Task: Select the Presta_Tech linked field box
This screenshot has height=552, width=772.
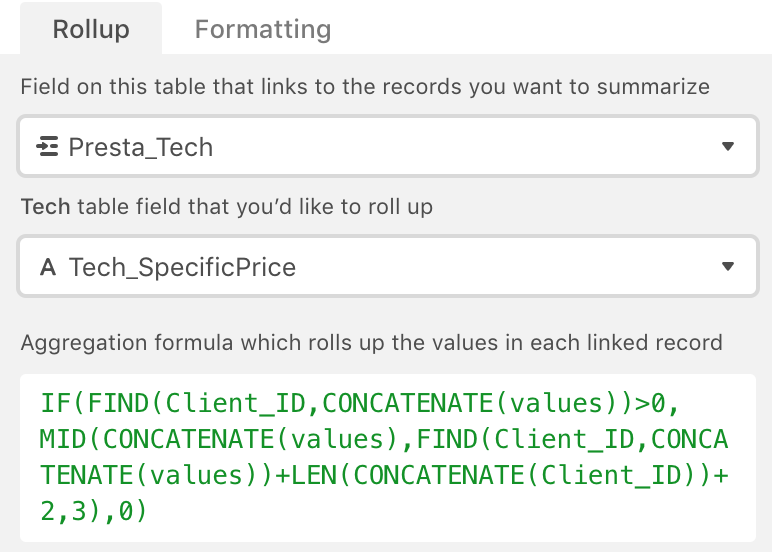Action: click(387, 146)
